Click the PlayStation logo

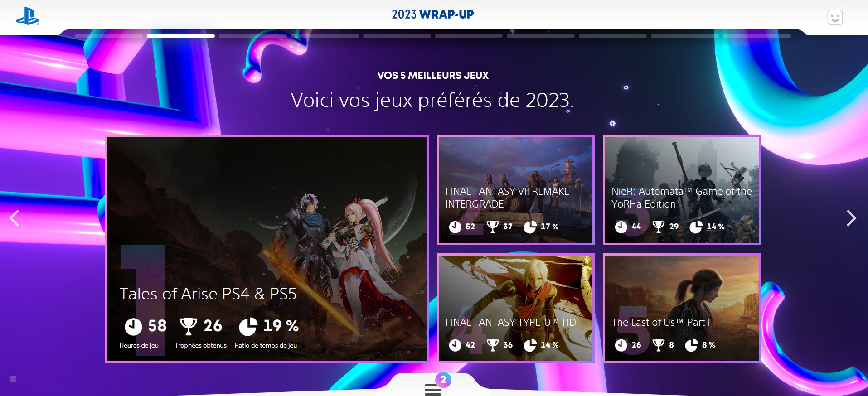pos(28,16)
